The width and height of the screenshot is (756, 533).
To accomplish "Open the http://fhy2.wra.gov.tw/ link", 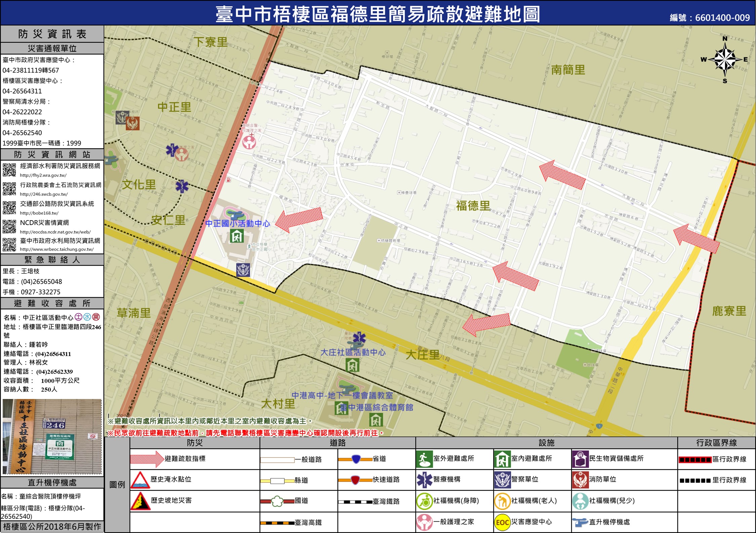I will pos(43,175).
